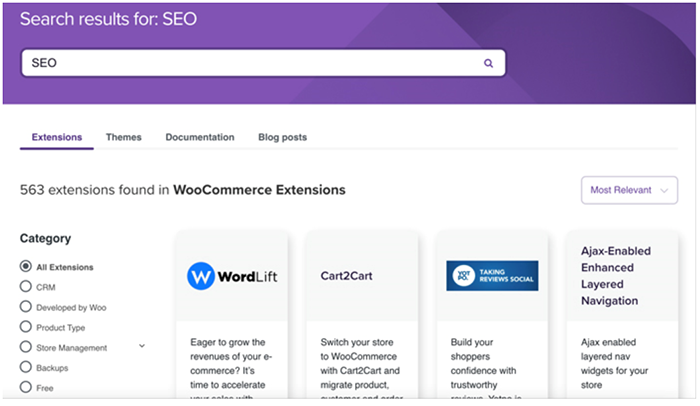Select the All Extensions category

coord(57,267)
